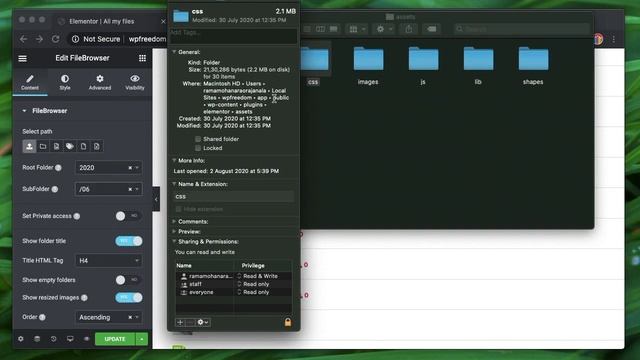
Task: Open Responsive Mode desktop icon
Action: pyautogui.click(x=70, y=339)
